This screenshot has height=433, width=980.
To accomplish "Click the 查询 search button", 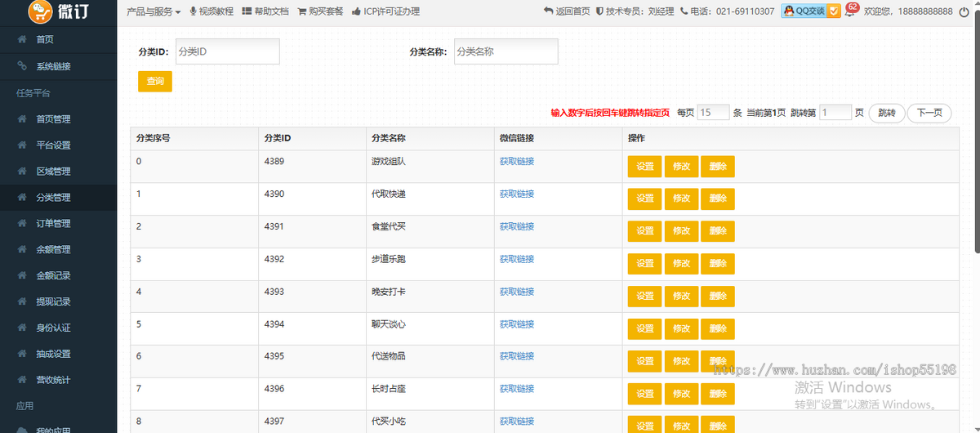I will pyautogui.click(x=155, y=82).
